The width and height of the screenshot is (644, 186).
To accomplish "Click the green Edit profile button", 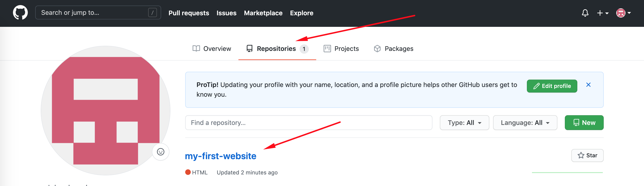I will coord(552,86).
